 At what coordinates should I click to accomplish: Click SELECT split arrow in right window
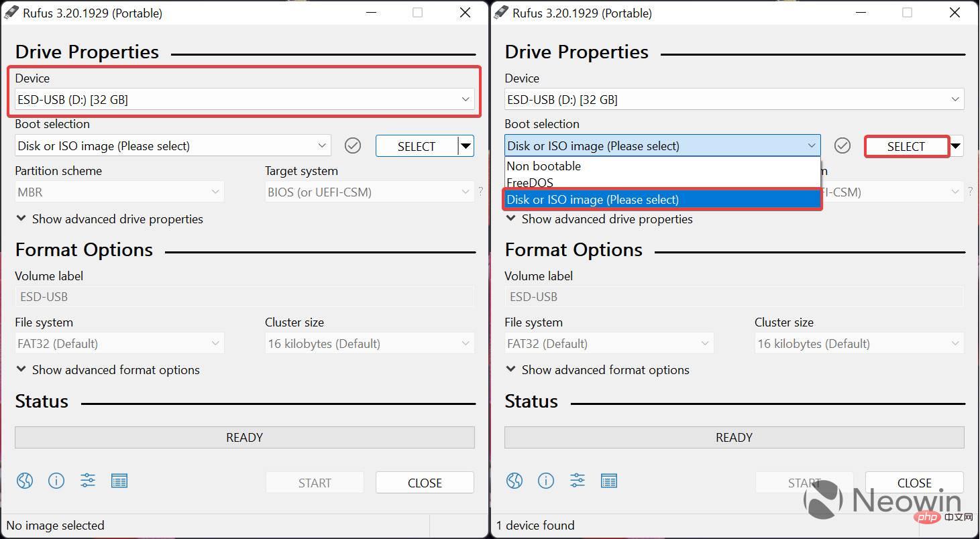pos(957,146)
